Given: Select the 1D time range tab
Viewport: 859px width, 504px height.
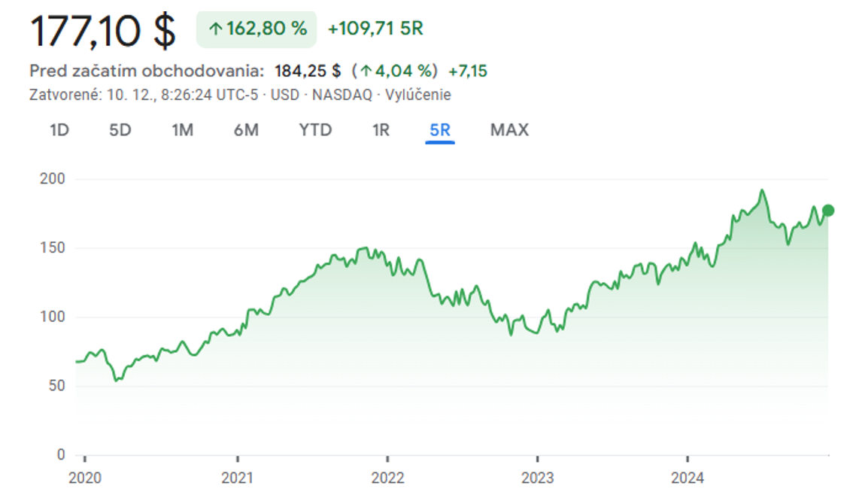Looking at the screenshot, I should (59, 130).
